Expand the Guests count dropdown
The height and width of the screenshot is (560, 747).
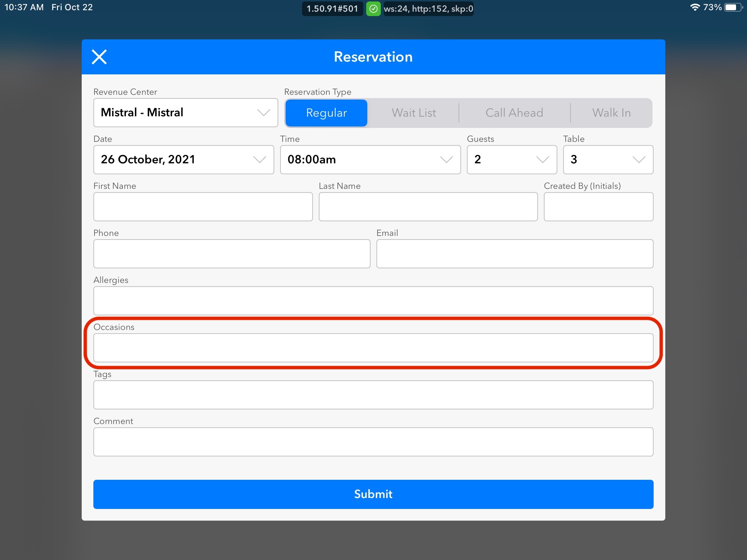512,160
